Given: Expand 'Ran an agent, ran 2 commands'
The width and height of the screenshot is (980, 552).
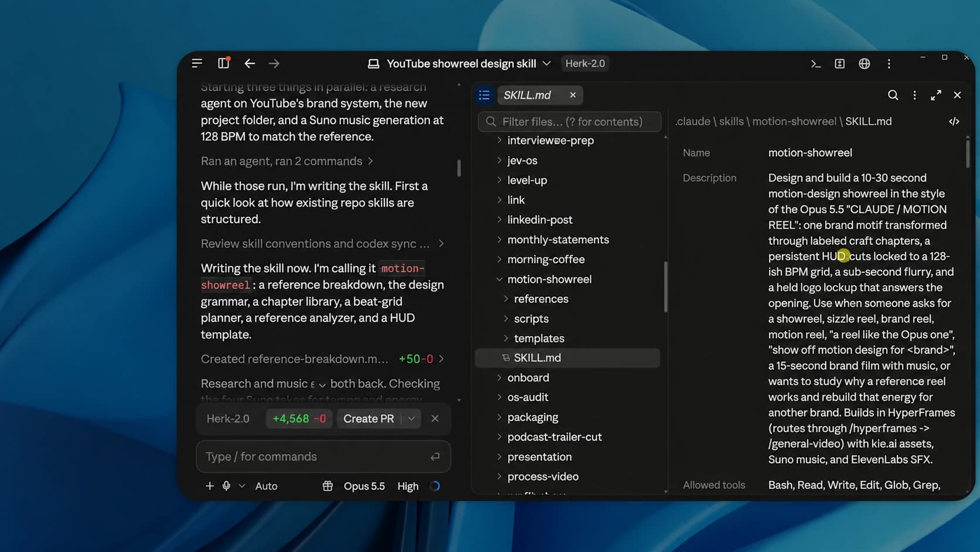Looking at the screenshot, I should (287, 161).
